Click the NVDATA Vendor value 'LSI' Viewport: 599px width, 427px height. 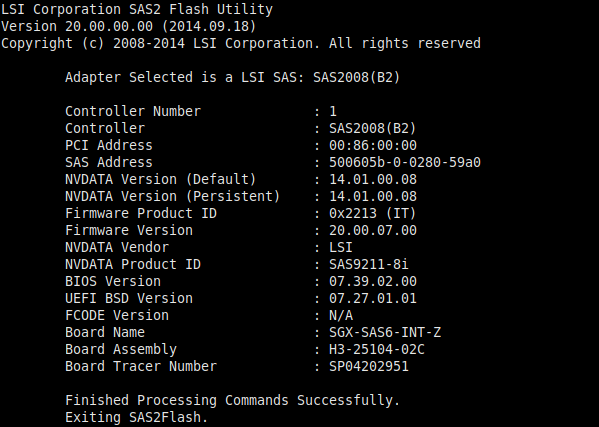(341, 247)
